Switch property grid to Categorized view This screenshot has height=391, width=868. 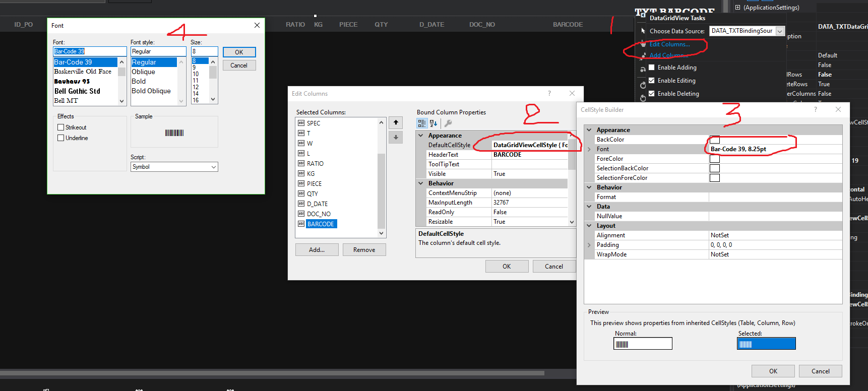(x=422, y=123)
